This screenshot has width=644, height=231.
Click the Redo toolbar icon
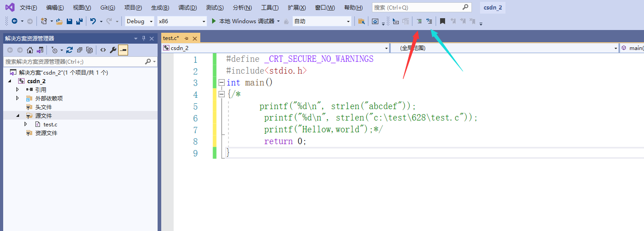click(109, 21)
